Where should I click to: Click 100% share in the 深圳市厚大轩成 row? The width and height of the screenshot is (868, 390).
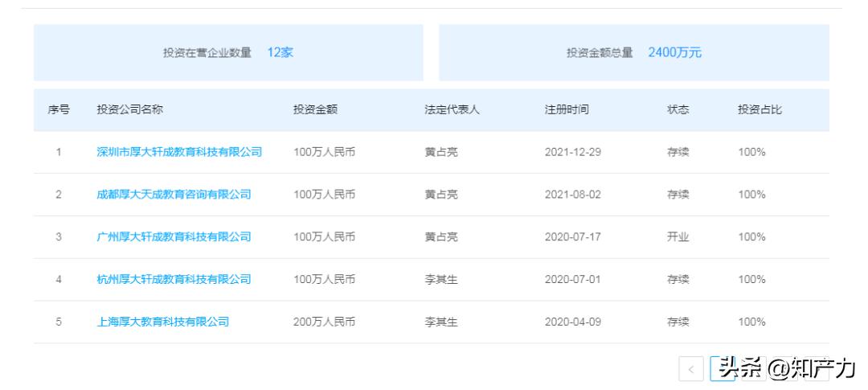[751, 152]
